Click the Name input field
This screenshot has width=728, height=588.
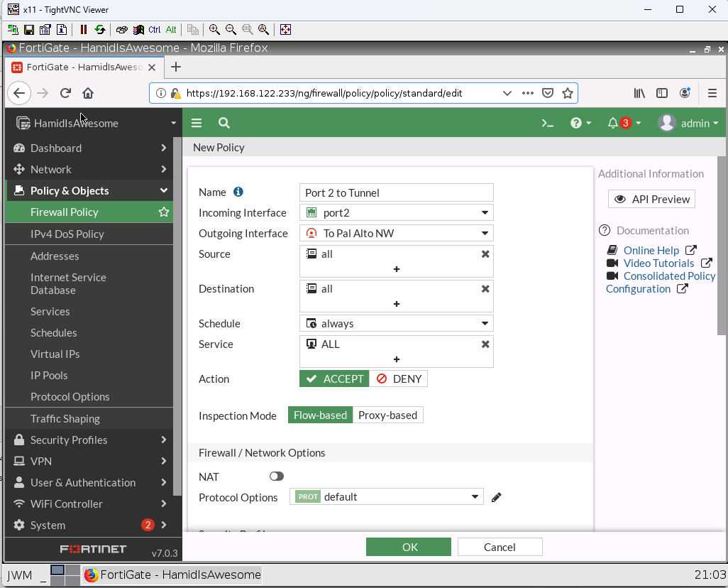point(396,192)
